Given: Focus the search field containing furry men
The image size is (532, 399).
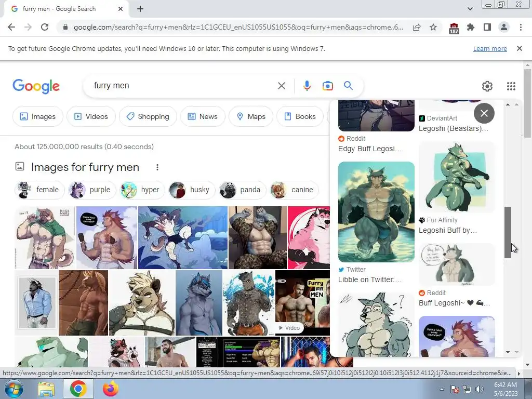Looking at the screenshot, I should click(x=183, y=86).
